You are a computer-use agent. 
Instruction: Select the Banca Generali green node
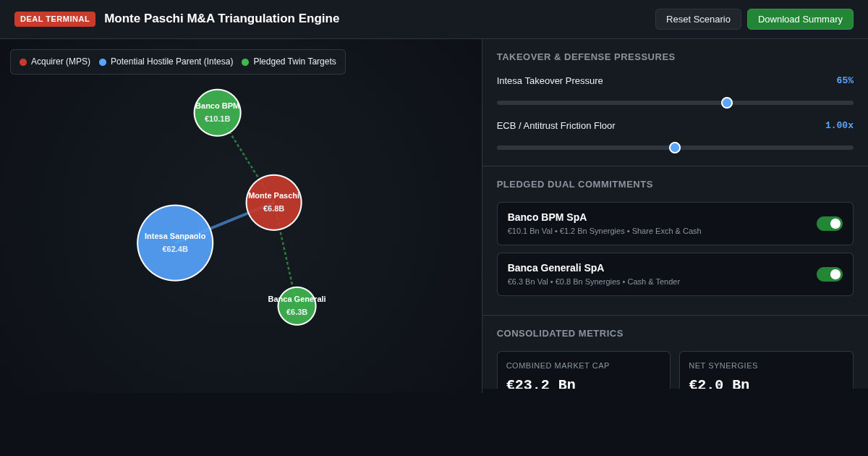pyautogui.click(x=297, y=306)
